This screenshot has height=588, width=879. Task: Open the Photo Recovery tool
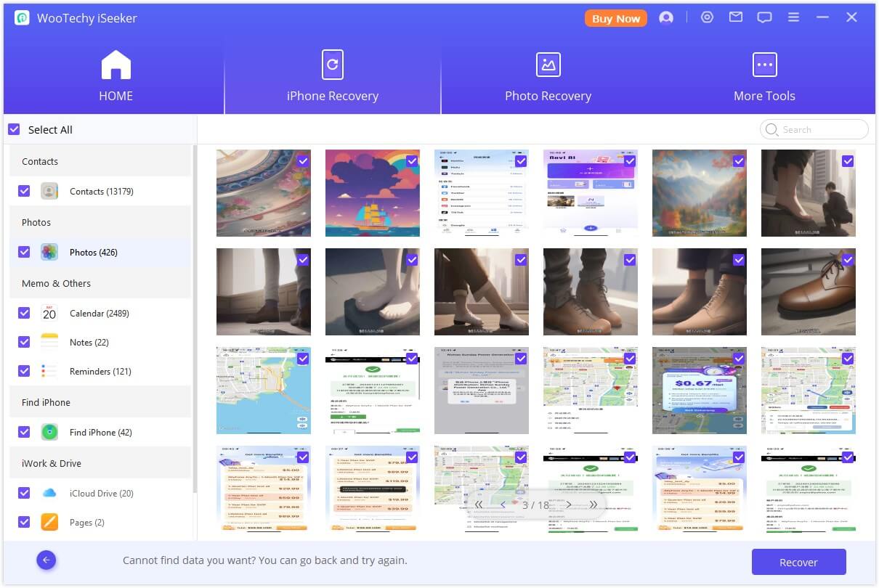(x=548, y=76)
